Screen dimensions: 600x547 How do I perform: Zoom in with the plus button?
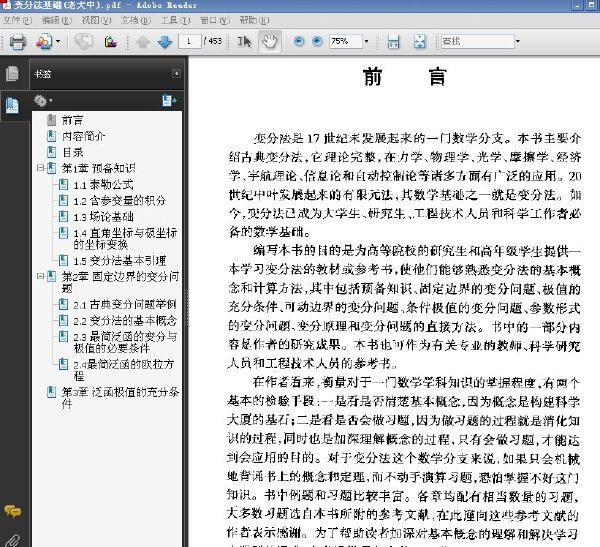[317, 41]
